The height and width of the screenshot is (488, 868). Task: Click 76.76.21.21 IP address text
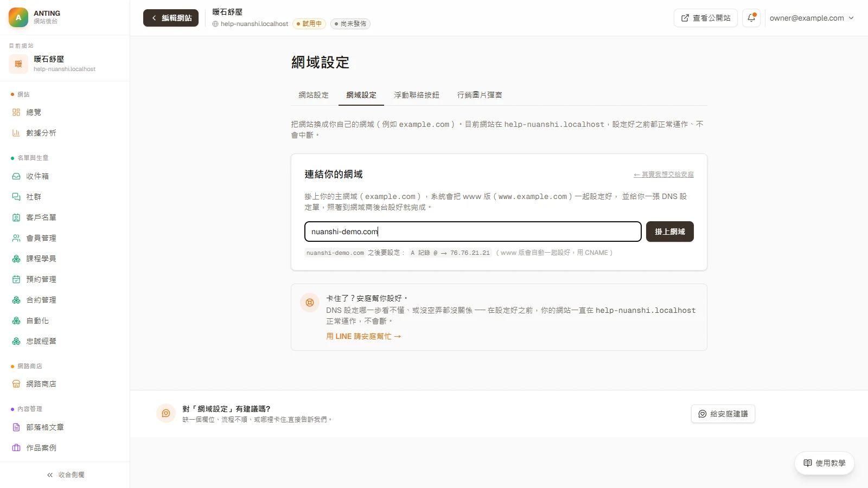470,253
